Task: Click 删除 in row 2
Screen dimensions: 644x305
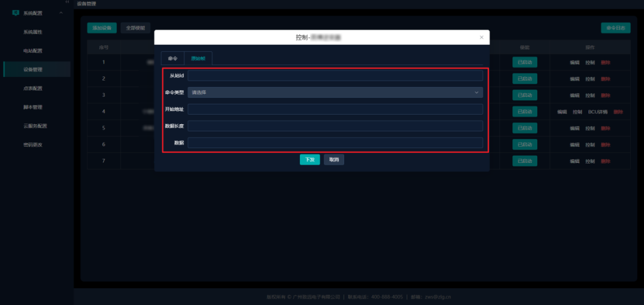Action: pos(605,79)
